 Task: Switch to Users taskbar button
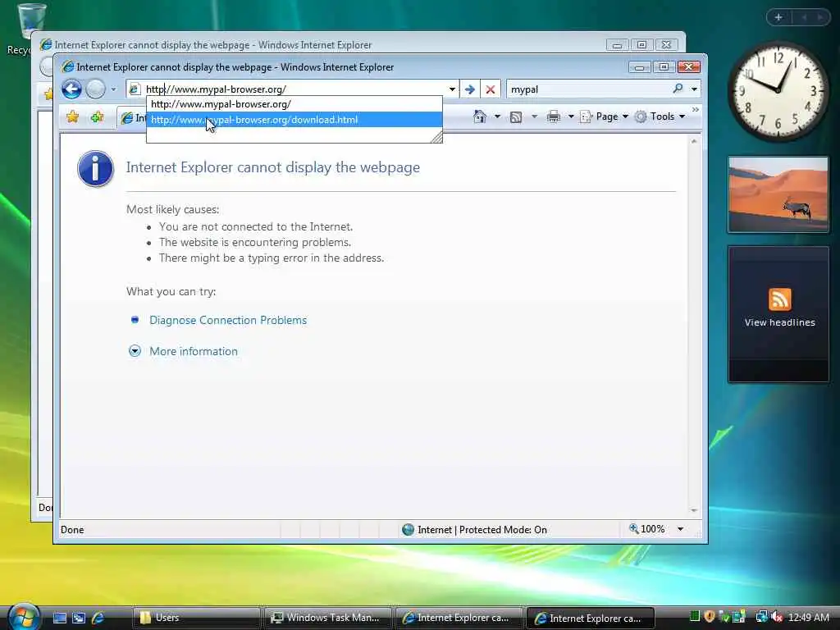[195, 618]
